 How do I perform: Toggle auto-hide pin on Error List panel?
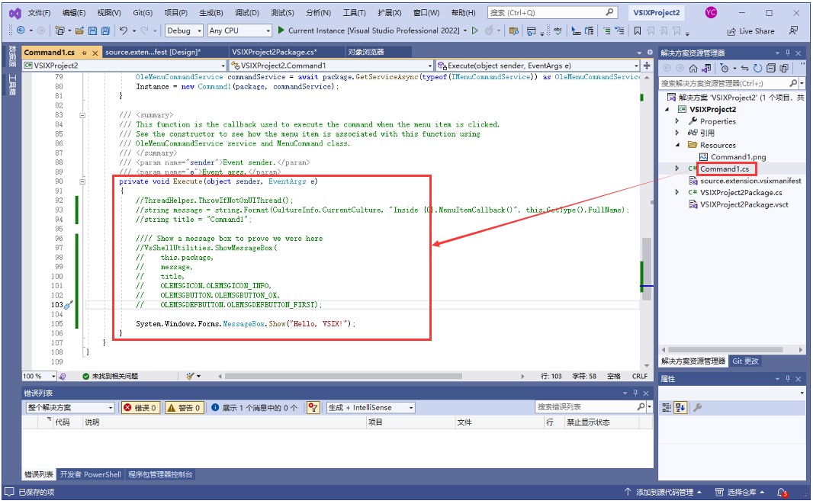point(635,393)
